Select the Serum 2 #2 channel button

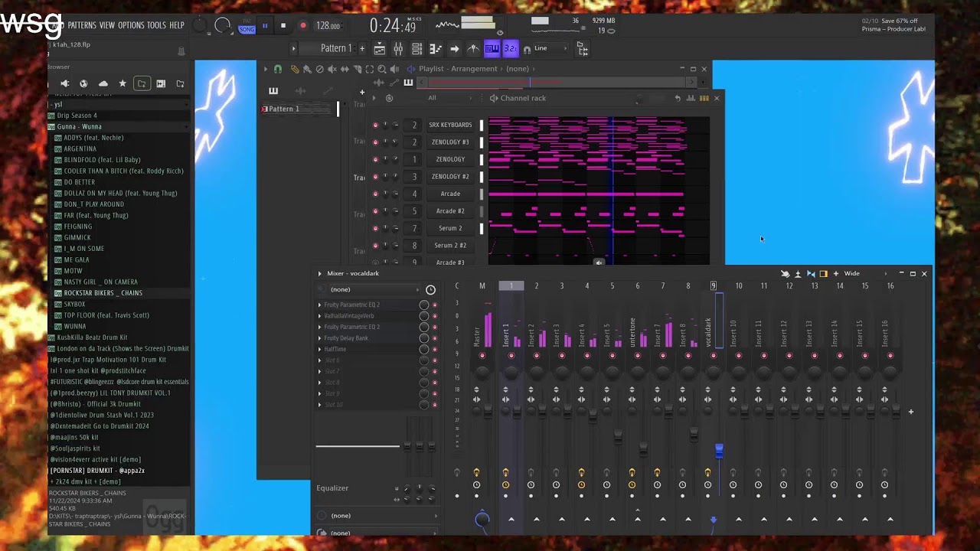(450, 246)
